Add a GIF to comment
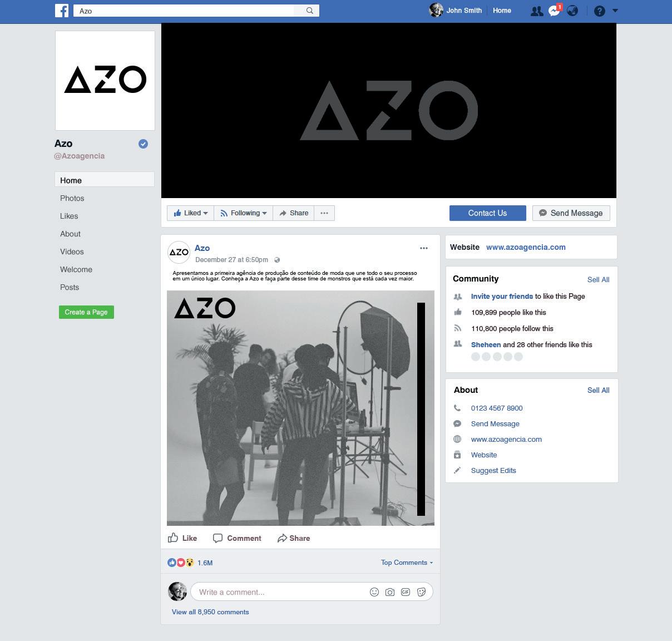672x641 pixels. click(x=406, y=592)
